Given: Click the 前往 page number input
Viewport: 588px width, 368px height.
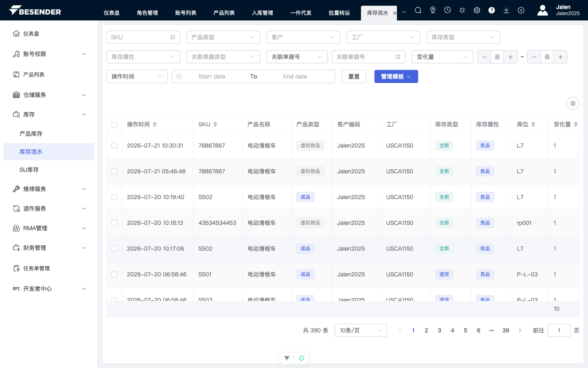Looking at the screenshot, I should 559,330.
